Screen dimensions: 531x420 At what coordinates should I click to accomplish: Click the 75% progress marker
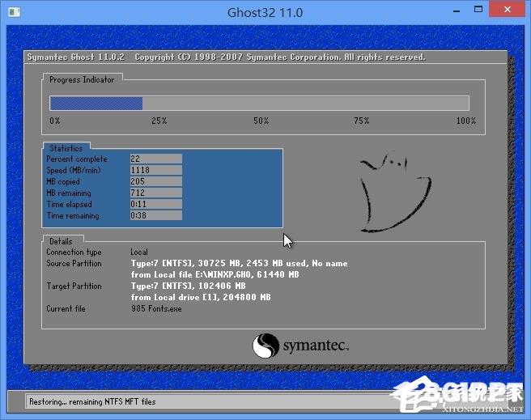(361, 121)
